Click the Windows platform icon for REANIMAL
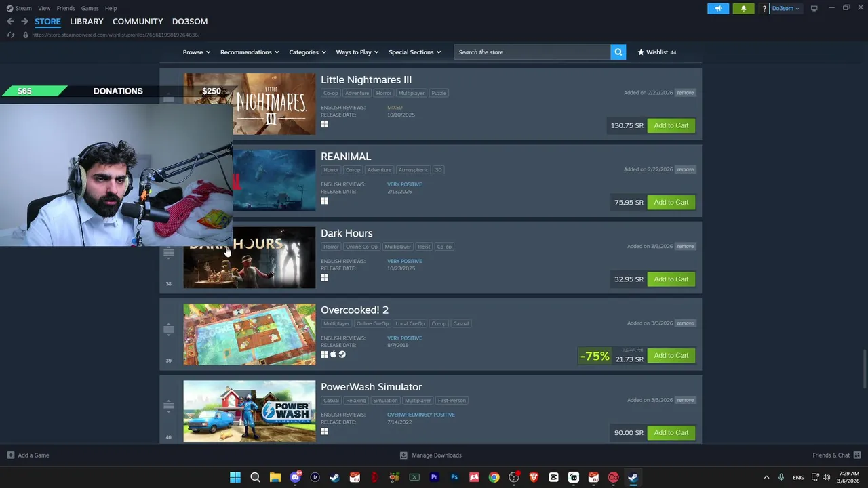The width and height of the screenshot is (868, 488). click(324, 201)
